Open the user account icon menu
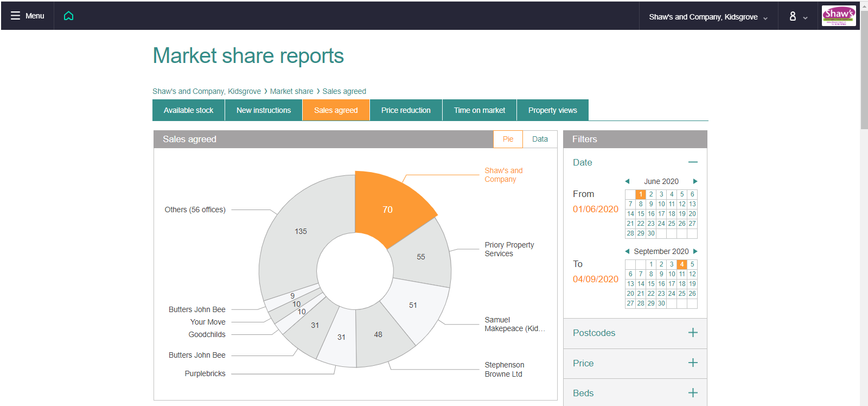This screenshot has height=406, width=868. click(x=797, y=16)
